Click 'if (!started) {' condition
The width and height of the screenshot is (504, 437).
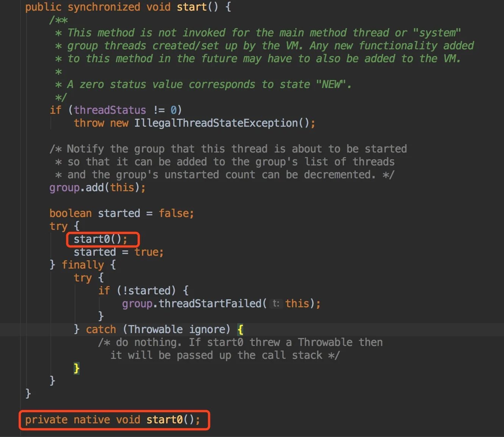(143, 291)
